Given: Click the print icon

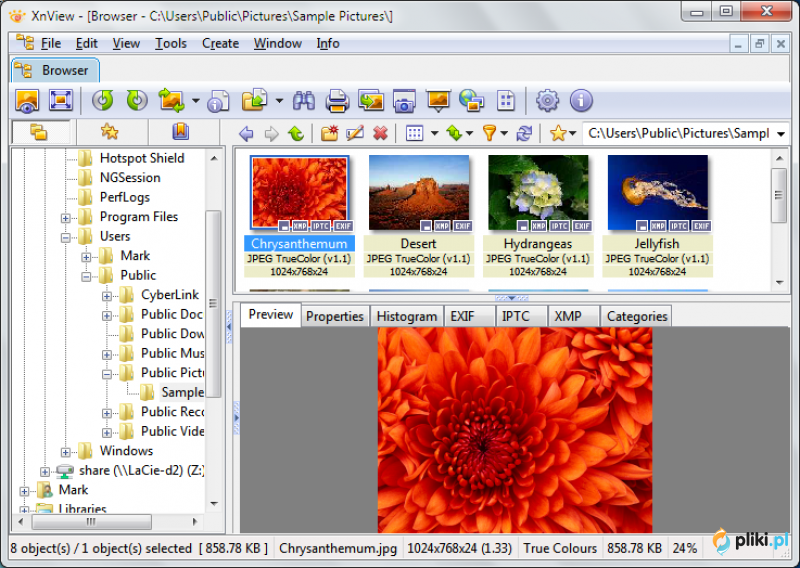Looking at the screenshot, I should [x=337, y=101].
